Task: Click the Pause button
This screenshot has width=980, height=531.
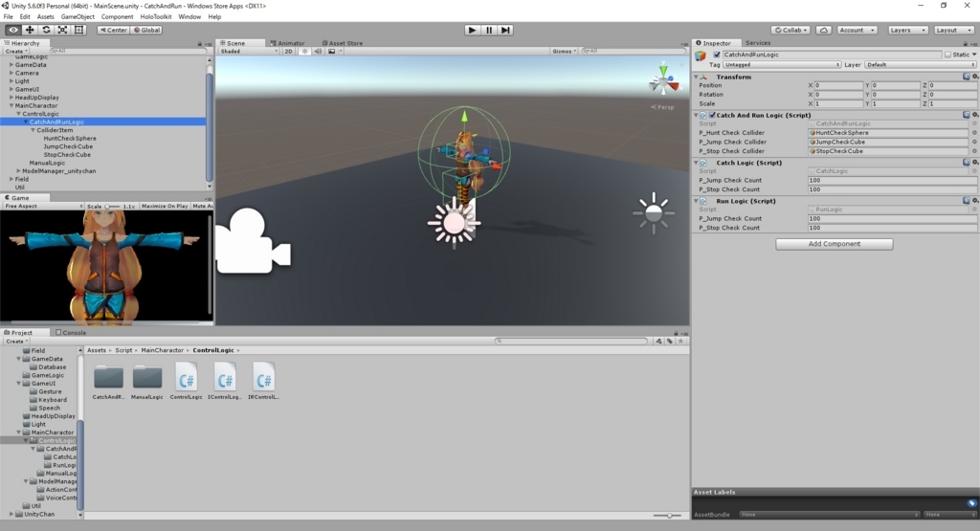Action: [489, 30]
